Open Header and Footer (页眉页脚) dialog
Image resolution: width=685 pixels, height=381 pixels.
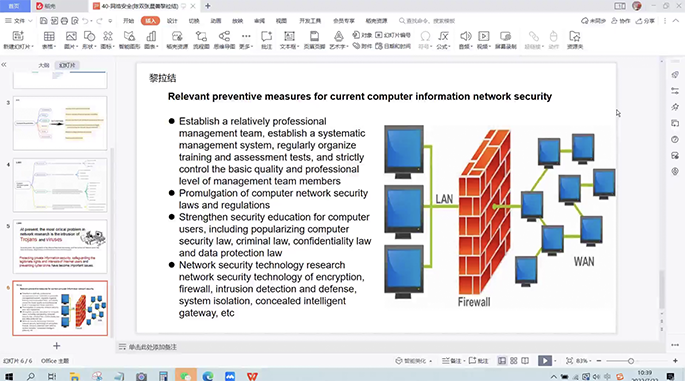(x=314, y=40)
